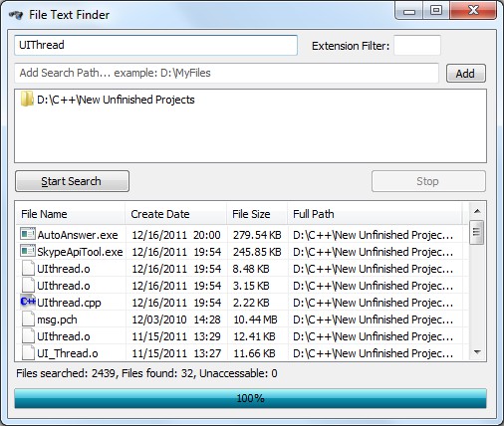This screenshot has height=426, width=504.
Task: Click the Stop button
Action: click(428, 181)
